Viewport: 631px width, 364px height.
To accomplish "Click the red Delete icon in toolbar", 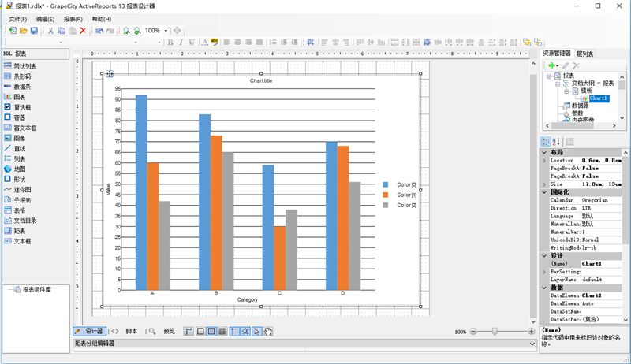I will coord(83,31).
